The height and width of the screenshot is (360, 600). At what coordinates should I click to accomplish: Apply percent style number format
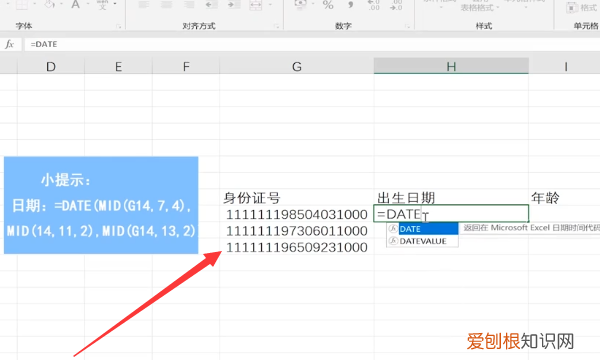328,5
